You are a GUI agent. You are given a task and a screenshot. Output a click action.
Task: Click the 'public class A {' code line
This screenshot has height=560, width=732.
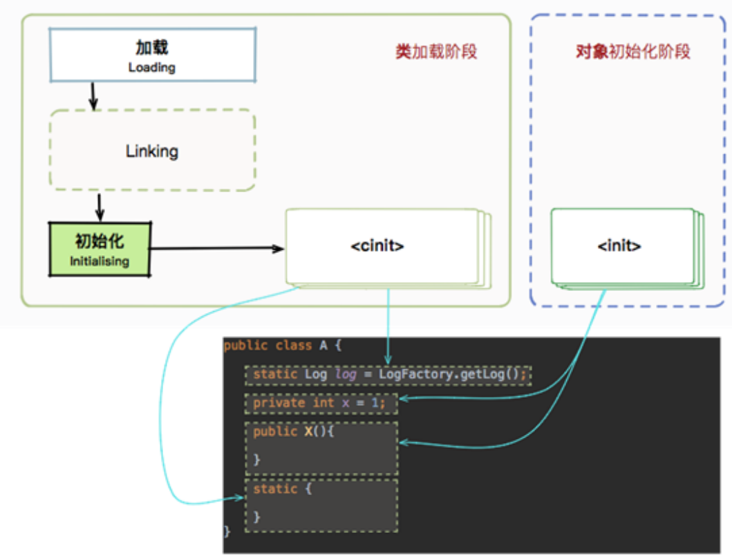click(283, 346)
